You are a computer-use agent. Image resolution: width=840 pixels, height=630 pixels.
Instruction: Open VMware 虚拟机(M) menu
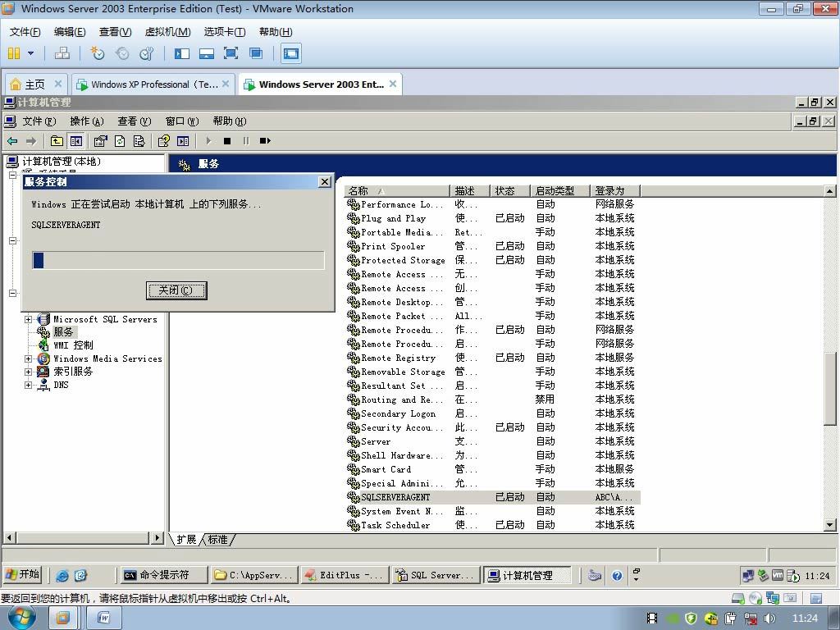click(x=167, y=32)
